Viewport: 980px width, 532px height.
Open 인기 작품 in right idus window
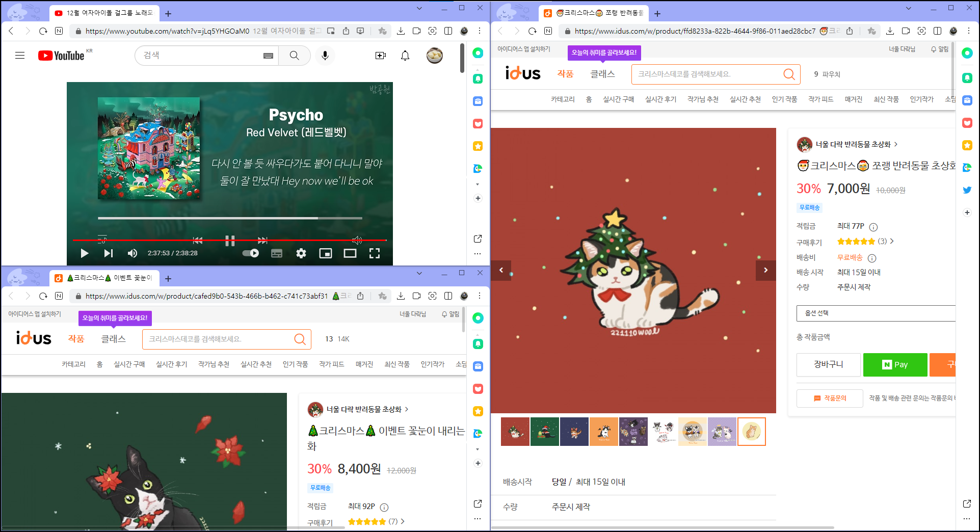[x=784, y=99]
